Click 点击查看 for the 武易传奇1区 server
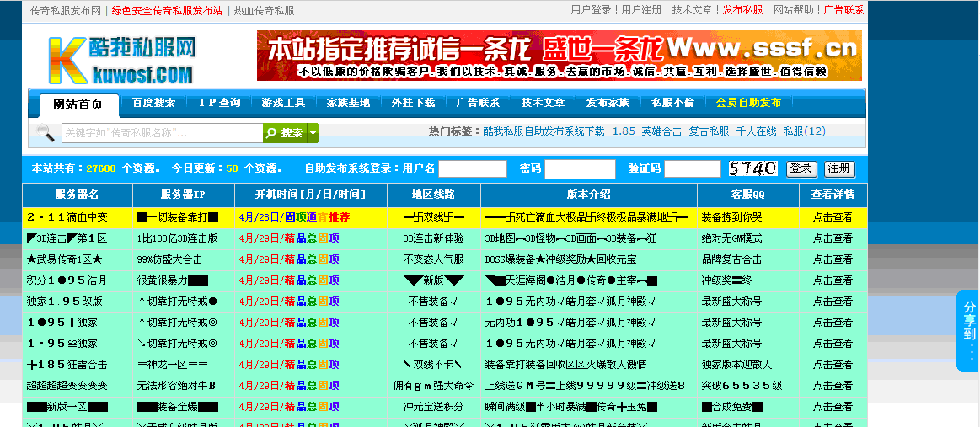980x427 pixels. (833, 259)
